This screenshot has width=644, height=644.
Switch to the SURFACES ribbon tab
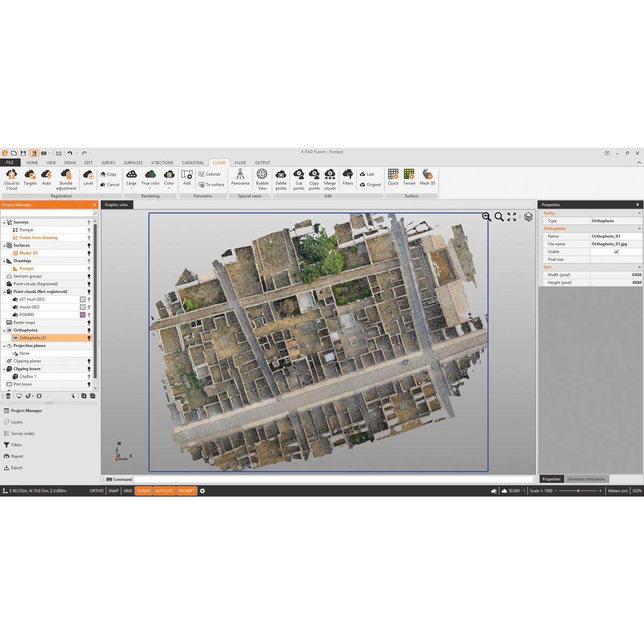tap(133, 163)
